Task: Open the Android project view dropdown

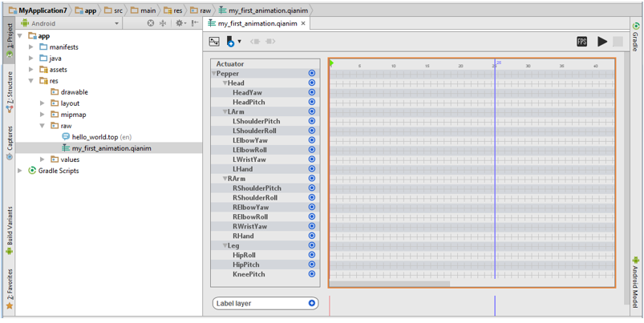Action: click(x=72, y=24)
